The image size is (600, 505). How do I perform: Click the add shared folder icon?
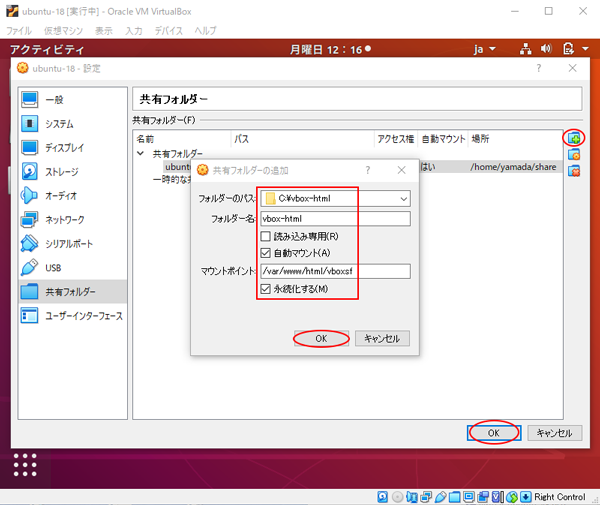[x=574, y=138]
